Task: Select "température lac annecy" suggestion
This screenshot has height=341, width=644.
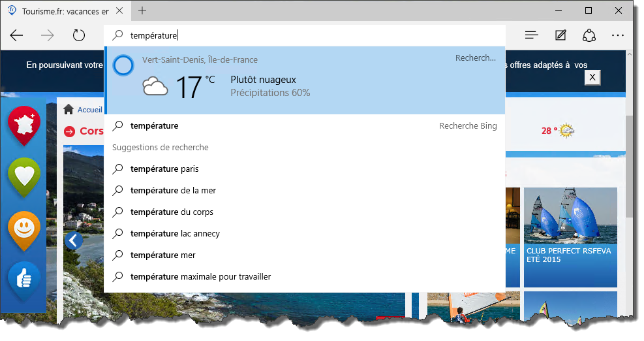Action: (175, 233)
